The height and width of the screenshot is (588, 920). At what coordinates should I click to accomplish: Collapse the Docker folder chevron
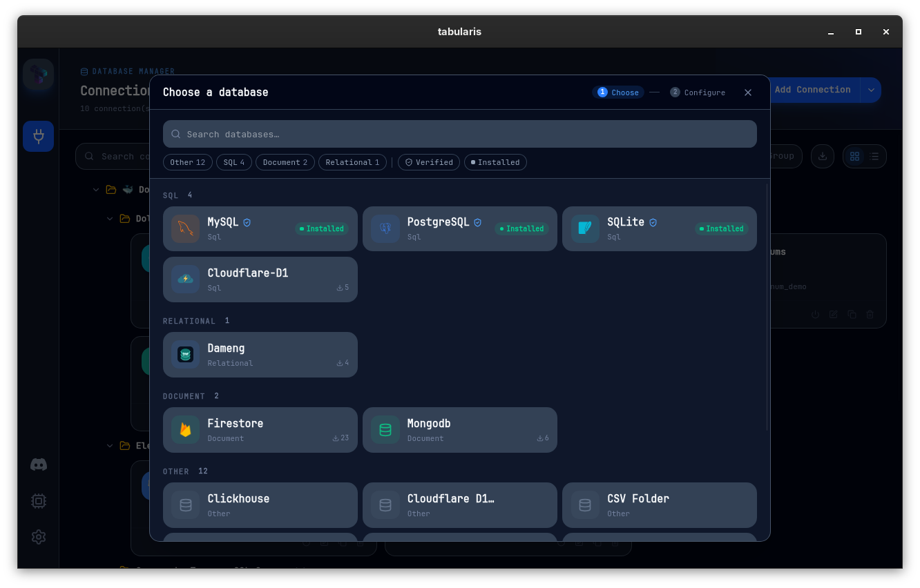(x=96, y=190)
